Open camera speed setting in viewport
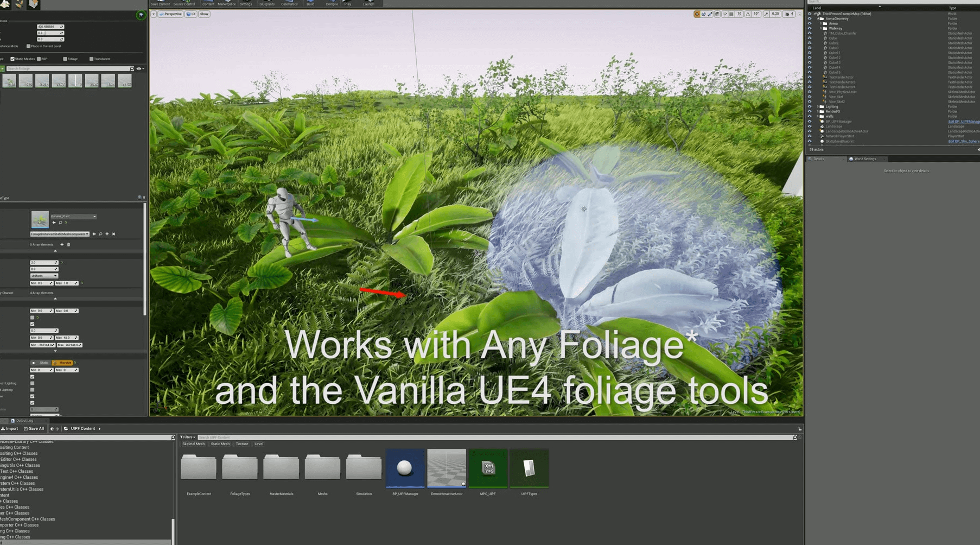This screenshot has height=545, width=980. coord(790,14)
